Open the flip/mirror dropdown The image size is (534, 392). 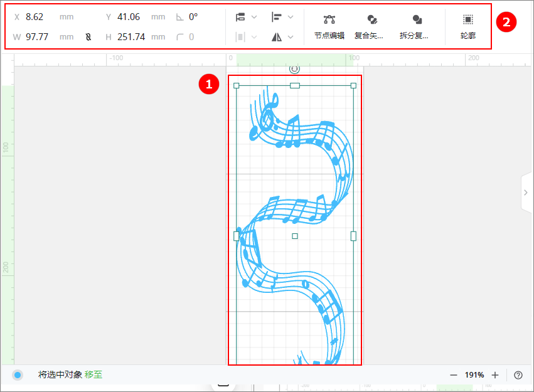click(282, 37)
